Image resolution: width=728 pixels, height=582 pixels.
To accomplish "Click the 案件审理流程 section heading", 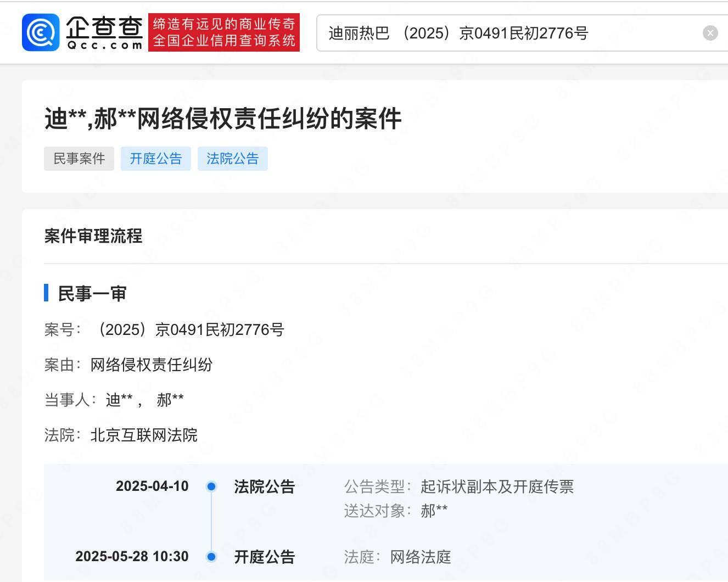I will 93,236.
